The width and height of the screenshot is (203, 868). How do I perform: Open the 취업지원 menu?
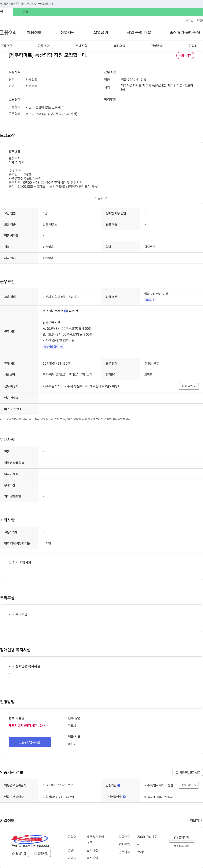(x=67, y=32)
